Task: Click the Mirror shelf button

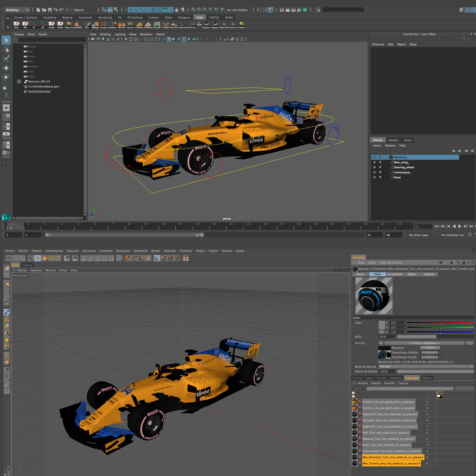Action: (122, 25)
